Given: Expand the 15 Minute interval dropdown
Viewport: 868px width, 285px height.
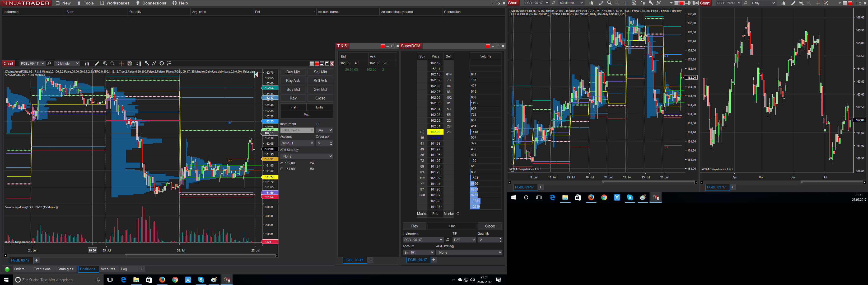Looking at the screenshot, I should pos(67,64).
